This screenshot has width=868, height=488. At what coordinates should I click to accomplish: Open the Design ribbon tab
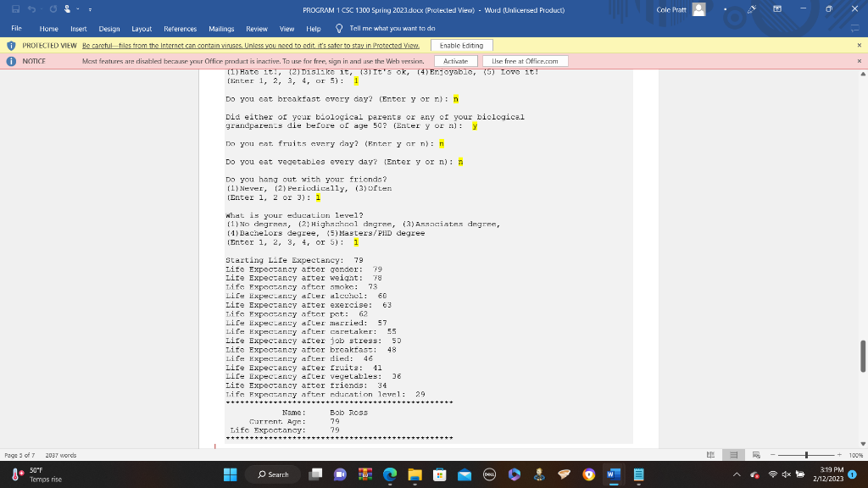(x=109, y=29)
